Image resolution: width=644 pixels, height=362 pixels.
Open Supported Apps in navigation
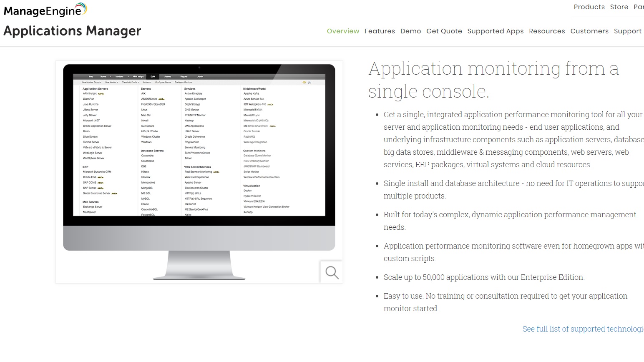[x=495, y=31]
